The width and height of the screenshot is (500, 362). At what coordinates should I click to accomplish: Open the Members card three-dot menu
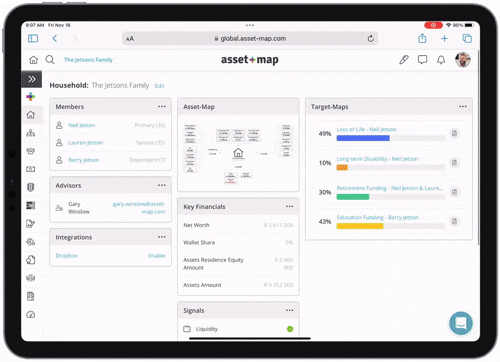pyautogui.click(x=162, y=106)
